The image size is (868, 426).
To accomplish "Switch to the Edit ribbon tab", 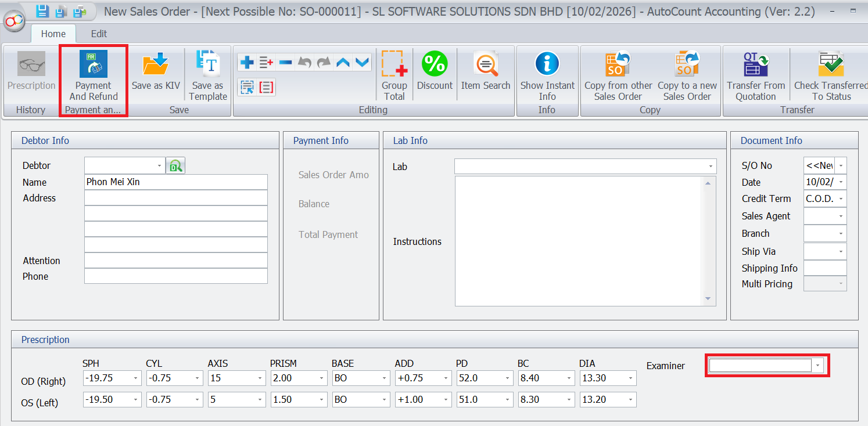I will [x=99, y=34].
